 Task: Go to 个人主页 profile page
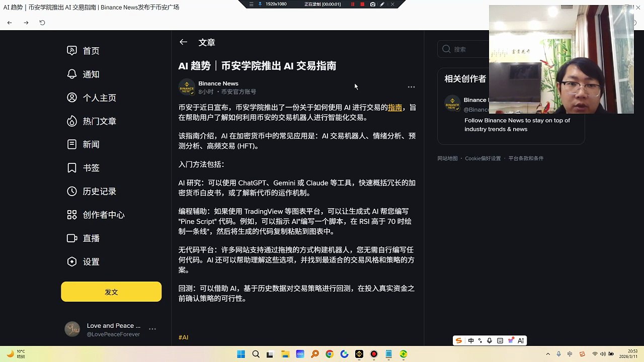pyautogui.click(x=100, y=98)
